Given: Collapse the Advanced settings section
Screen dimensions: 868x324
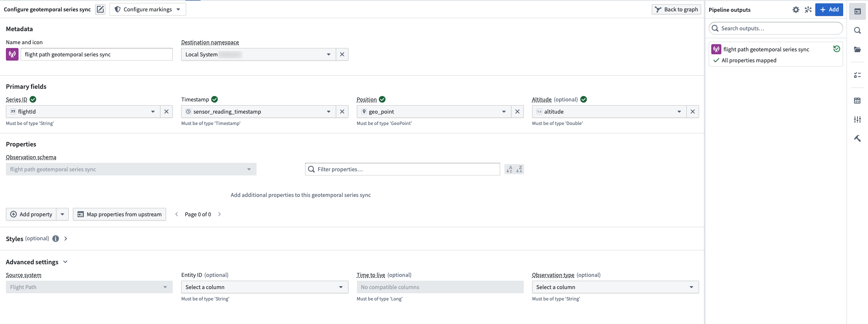Looking at the screenshot, I should (65, 262).
